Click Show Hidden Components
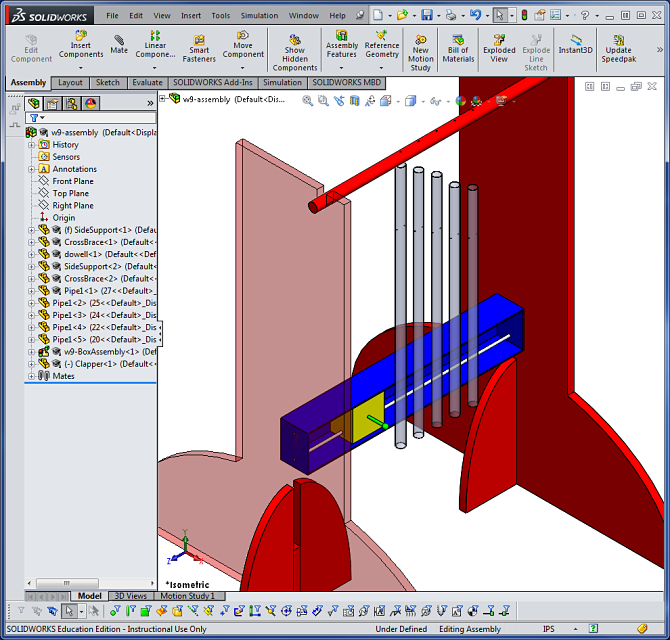Viewport: 670px width, 640px height. (295, 53)
